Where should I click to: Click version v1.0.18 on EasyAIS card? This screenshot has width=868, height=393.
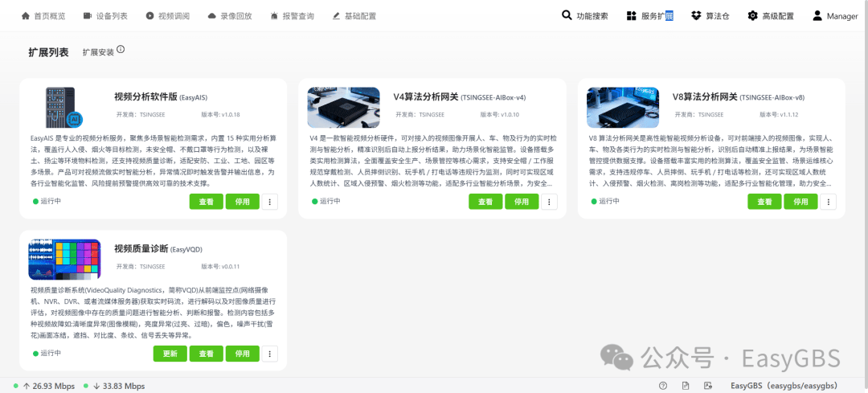220,115
